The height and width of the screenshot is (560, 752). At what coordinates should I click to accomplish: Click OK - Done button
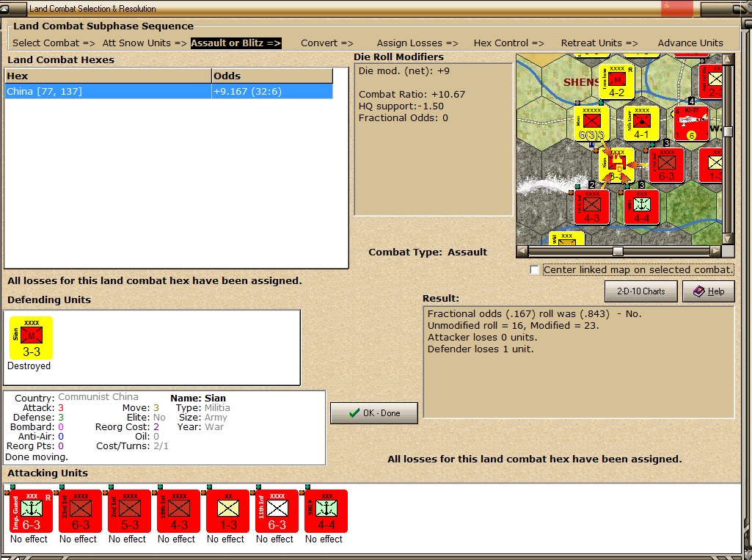click(374, 413)
